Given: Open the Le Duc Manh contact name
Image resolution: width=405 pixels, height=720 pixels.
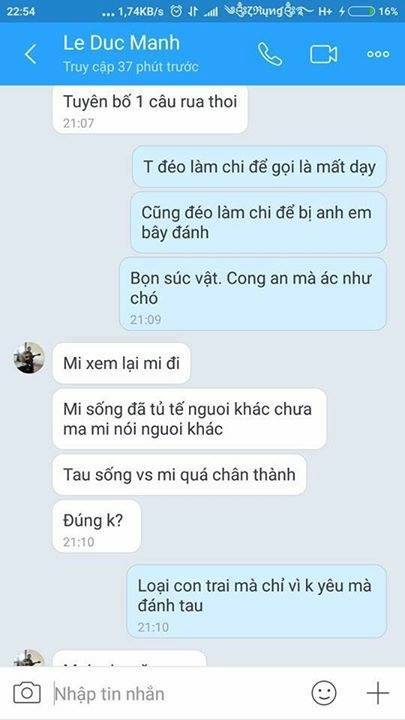Looking at the screenshot, I should click(121, 43).
